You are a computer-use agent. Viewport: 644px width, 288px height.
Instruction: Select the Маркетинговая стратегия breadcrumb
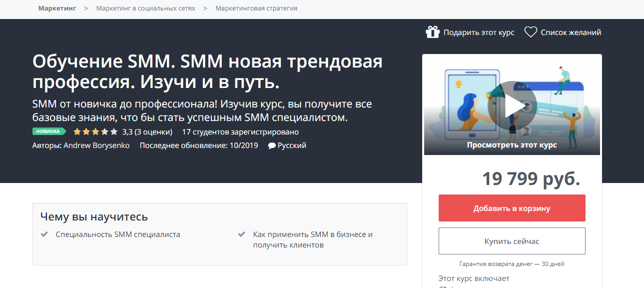pos(256,8)
